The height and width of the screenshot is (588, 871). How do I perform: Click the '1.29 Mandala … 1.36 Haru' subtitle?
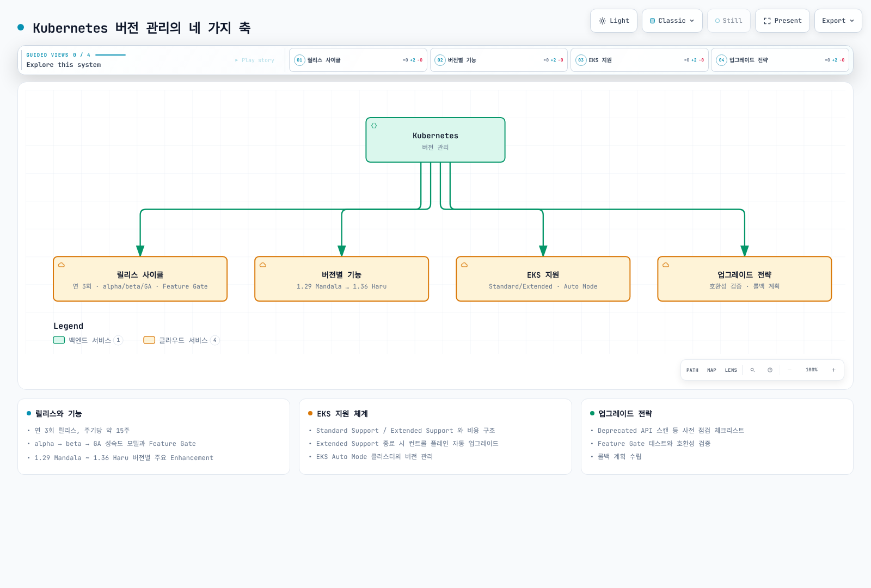click(x=342, y=286)
